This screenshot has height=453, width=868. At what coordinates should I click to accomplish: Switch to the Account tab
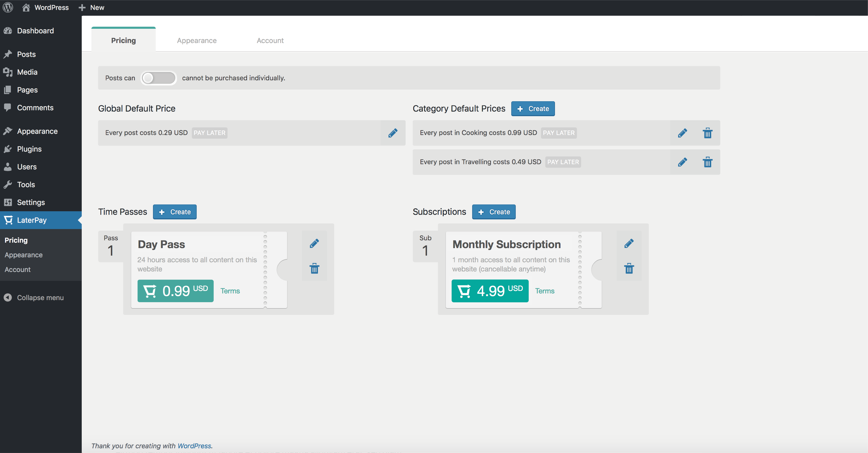[270, 40]
